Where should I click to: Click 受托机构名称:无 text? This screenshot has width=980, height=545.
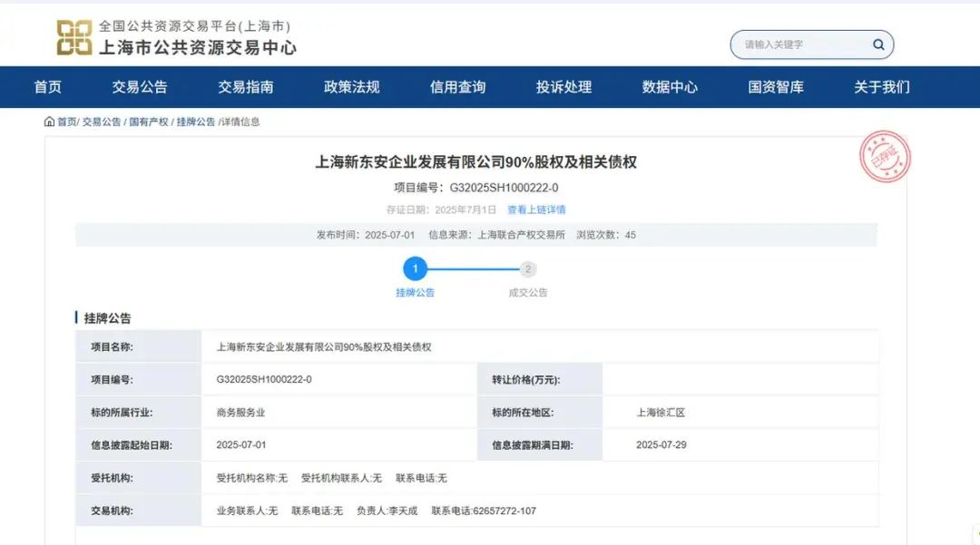tap(252, 478)
